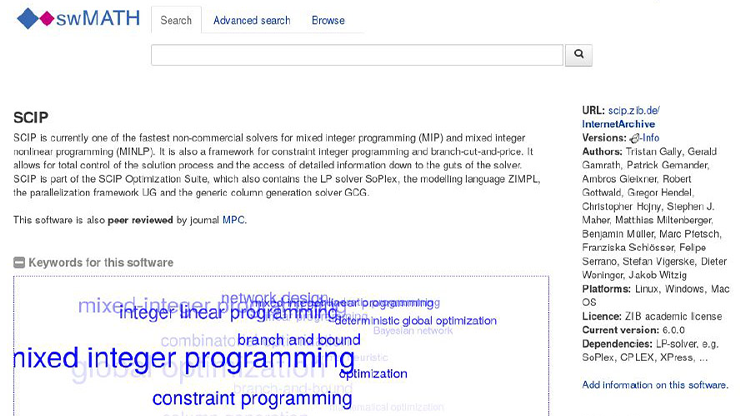Open the InternetArchive link

pyautogui.click(x=618, y=124)
